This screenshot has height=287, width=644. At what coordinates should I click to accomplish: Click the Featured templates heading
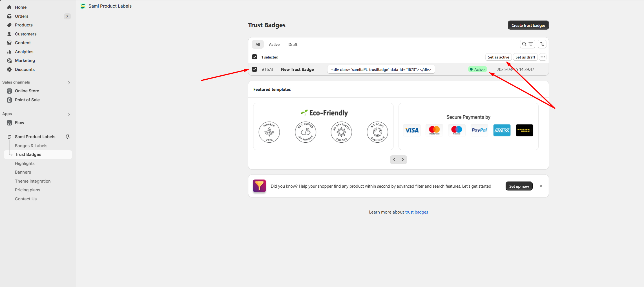point(272,89)
